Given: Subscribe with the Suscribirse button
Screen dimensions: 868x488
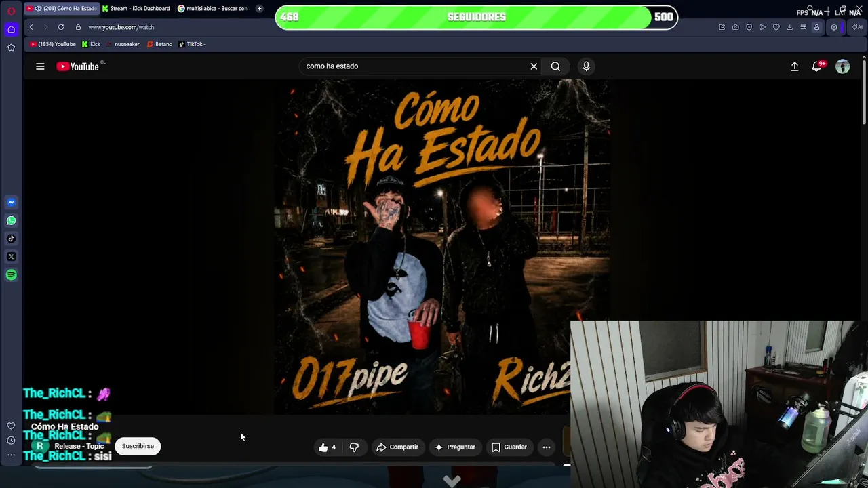Looking at the screenshot, I should click(138, 446).
